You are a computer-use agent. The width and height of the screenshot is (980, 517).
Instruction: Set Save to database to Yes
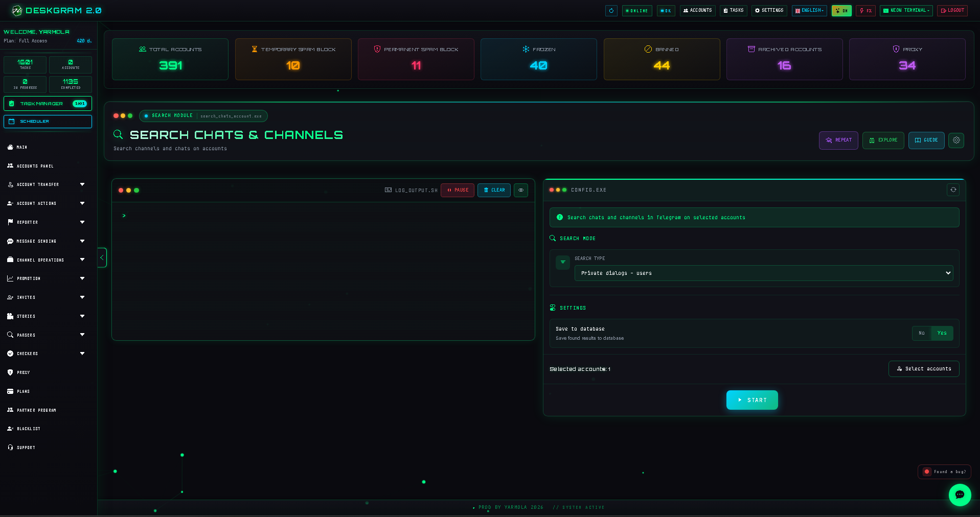point(942,333)
